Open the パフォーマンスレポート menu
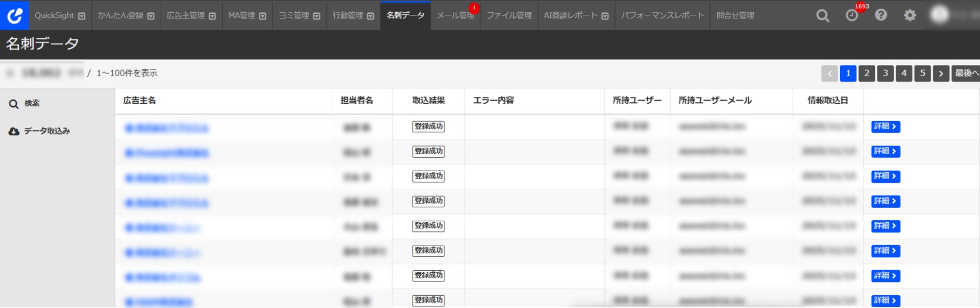980x308 pixels. [x=662, y=15]
